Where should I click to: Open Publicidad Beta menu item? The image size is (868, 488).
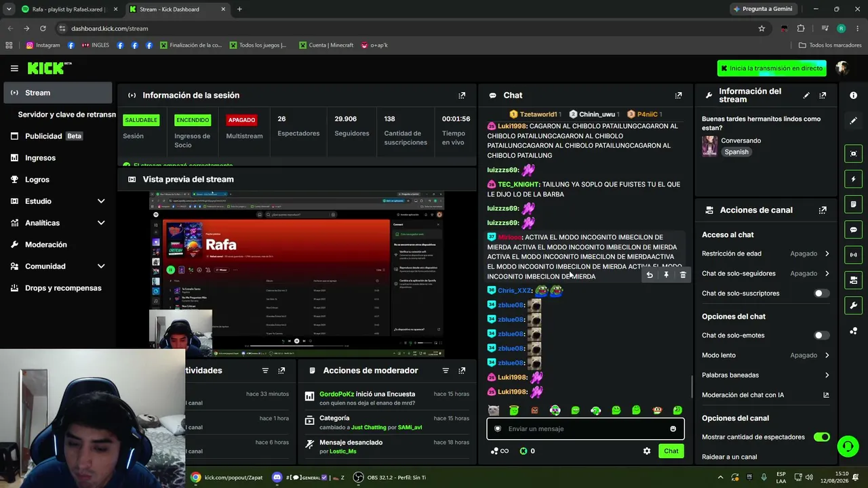(x=56, y=136)
